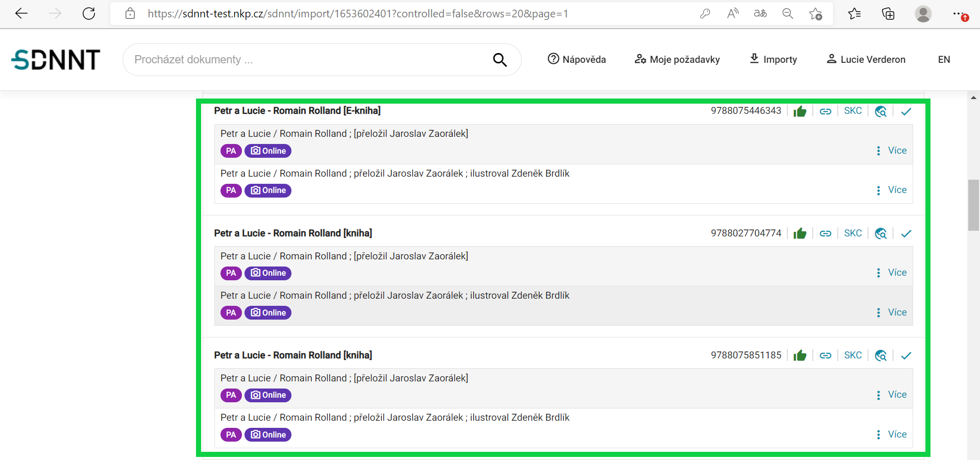Add page to favorites star icon
Viewport: 980px width, 460px height.
click(x=816, y=14)
